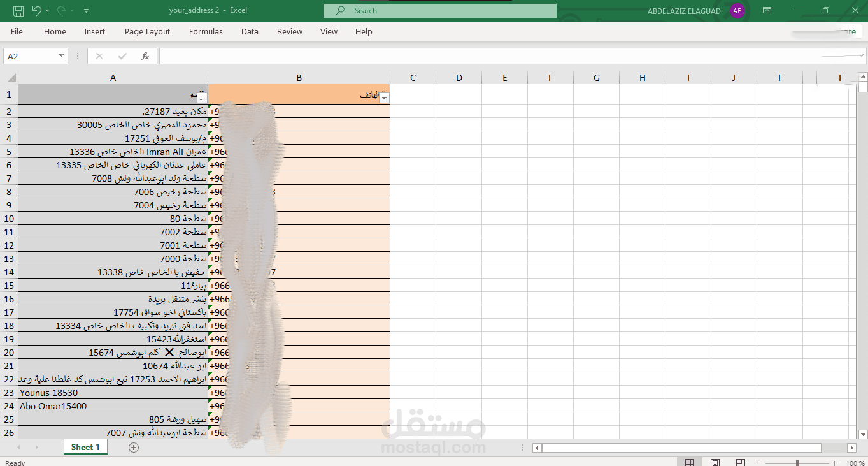Open the Formulas tab
Viewport: 868px width, 466px height.
[x=206, y=32]
